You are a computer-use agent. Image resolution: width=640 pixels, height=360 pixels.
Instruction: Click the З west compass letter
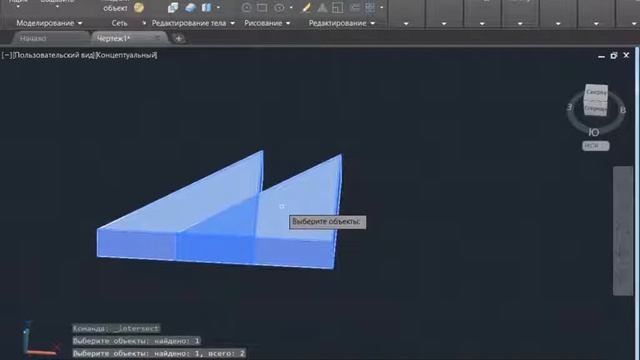570,107
